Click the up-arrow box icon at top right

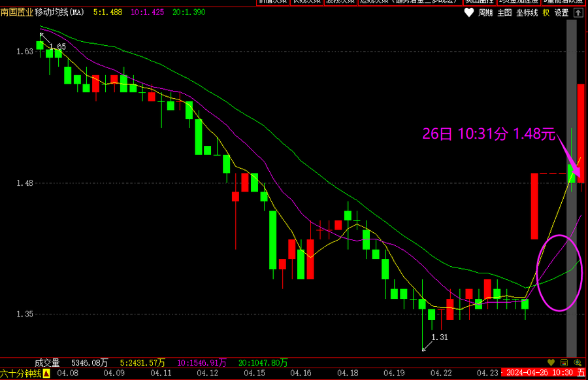pyautogui.click(x=578, y=13)
